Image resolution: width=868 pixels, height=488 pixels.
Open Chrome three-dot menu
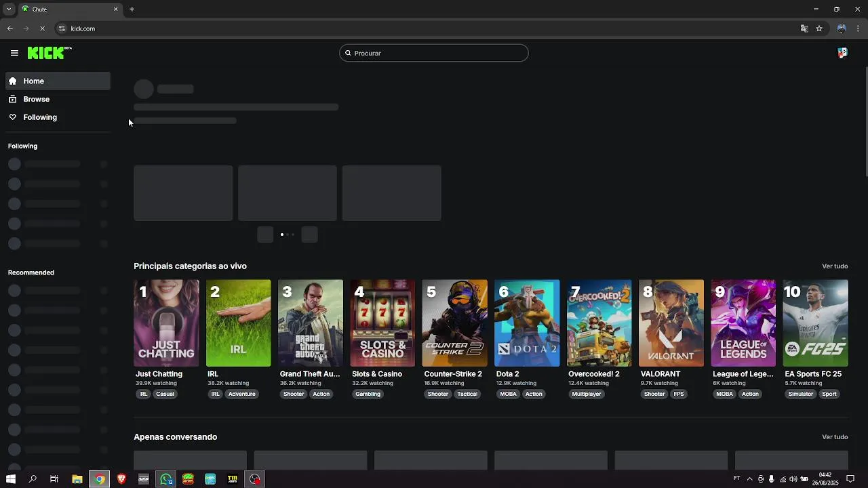(858, 28)
